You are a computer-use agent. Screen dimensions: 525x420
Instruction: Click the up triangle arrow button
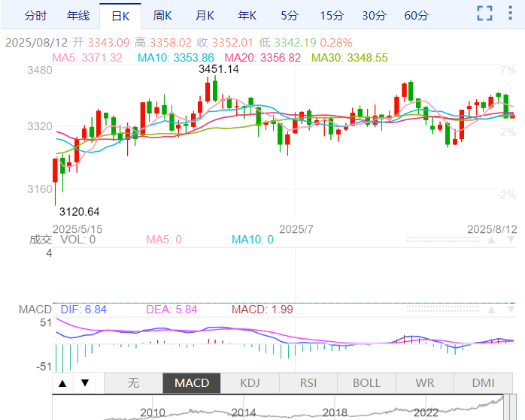tap(62, 383)
